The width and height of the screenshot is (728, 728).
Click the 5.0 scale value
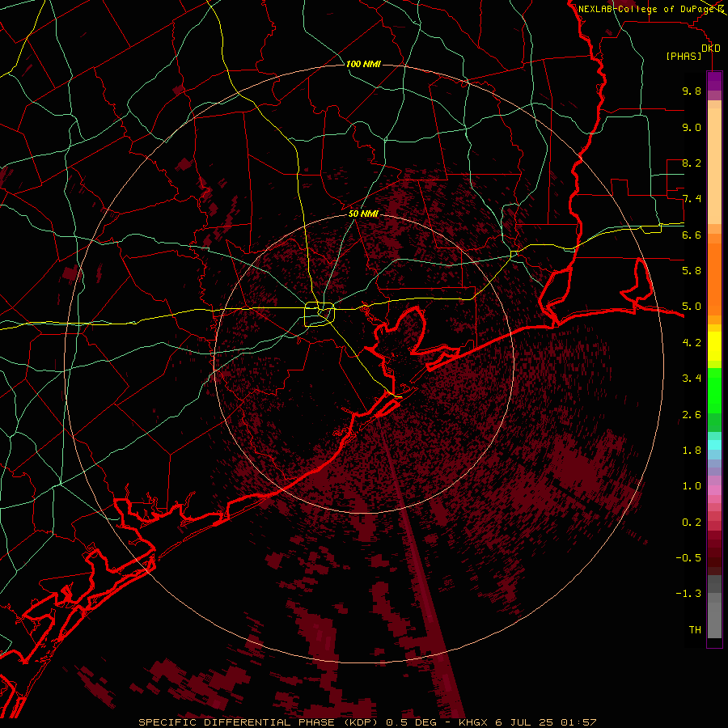click(692, 307)
